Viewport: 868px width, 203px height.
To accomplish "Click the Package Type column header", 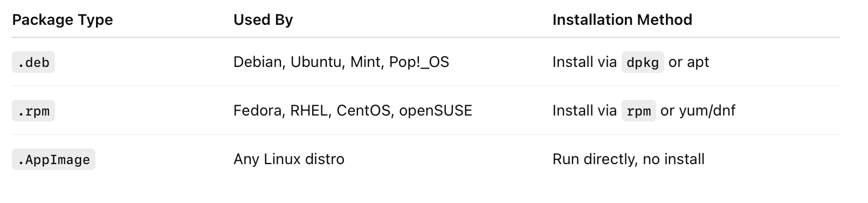I will pyautogui.click(x=63, y=20).
